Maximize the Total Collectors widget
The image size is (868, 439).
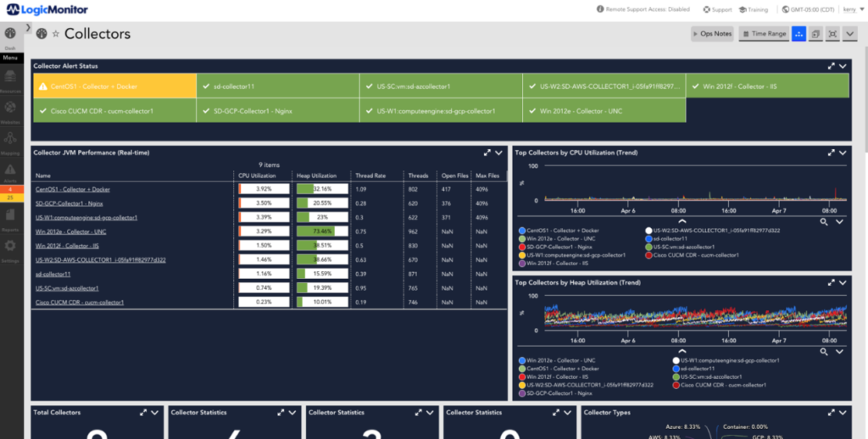143,413
